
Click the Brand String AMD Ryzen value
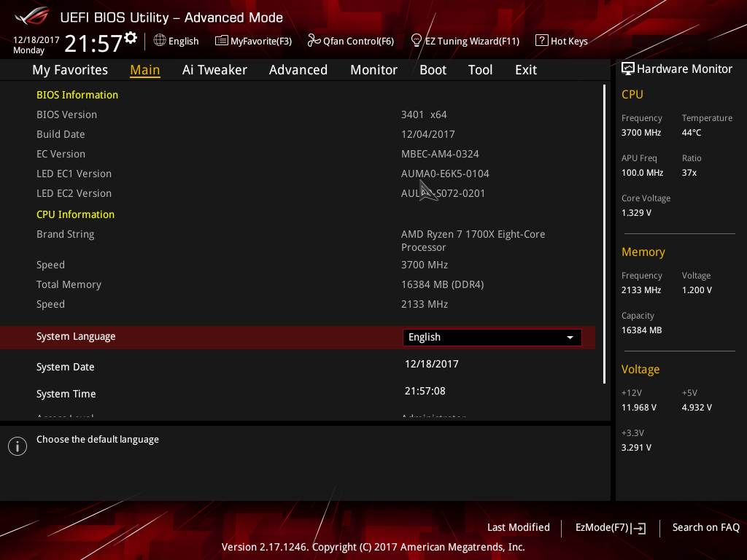tap(473, 241)
